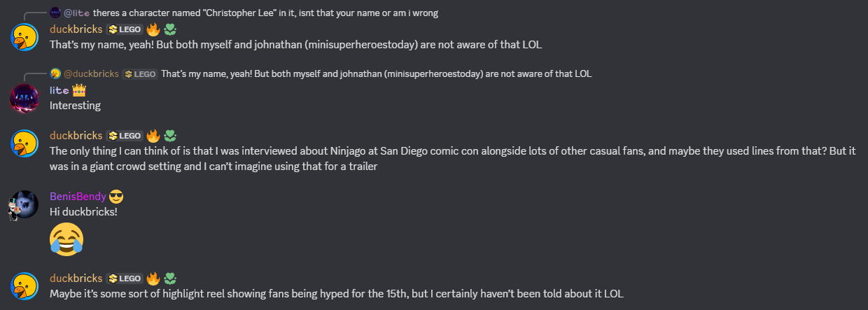
Task: Click duckbricks' duck avatar on the San Diego message
Action: click(24, 143)
